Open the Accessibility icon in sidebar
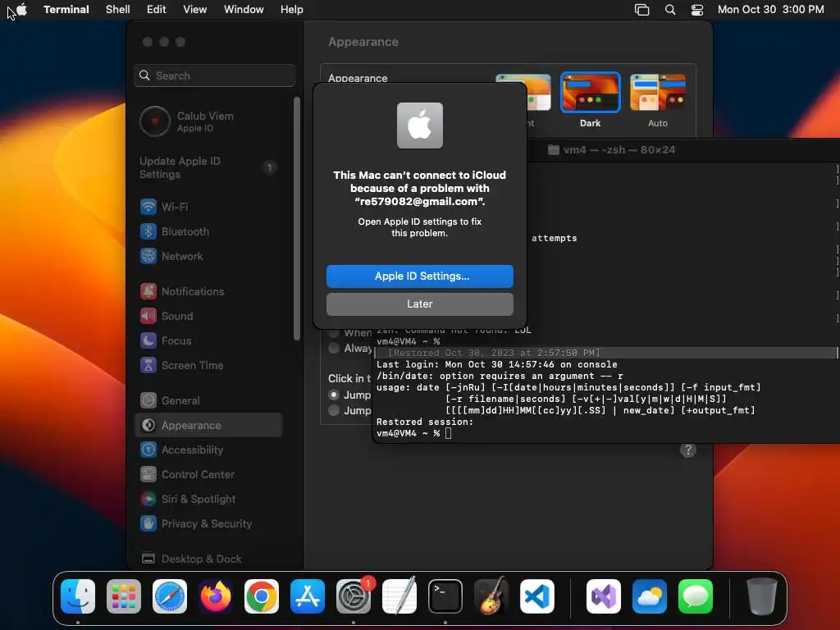This screenshot has width=840, height=630. (x=148, y=450)
